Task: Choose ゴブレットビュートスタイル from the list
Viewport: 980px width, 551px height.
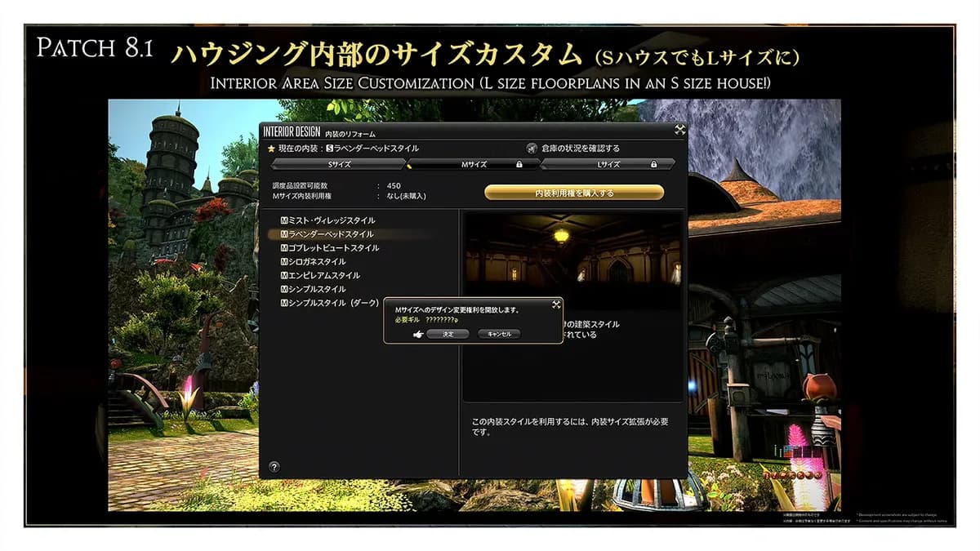Action: point(329,248)
